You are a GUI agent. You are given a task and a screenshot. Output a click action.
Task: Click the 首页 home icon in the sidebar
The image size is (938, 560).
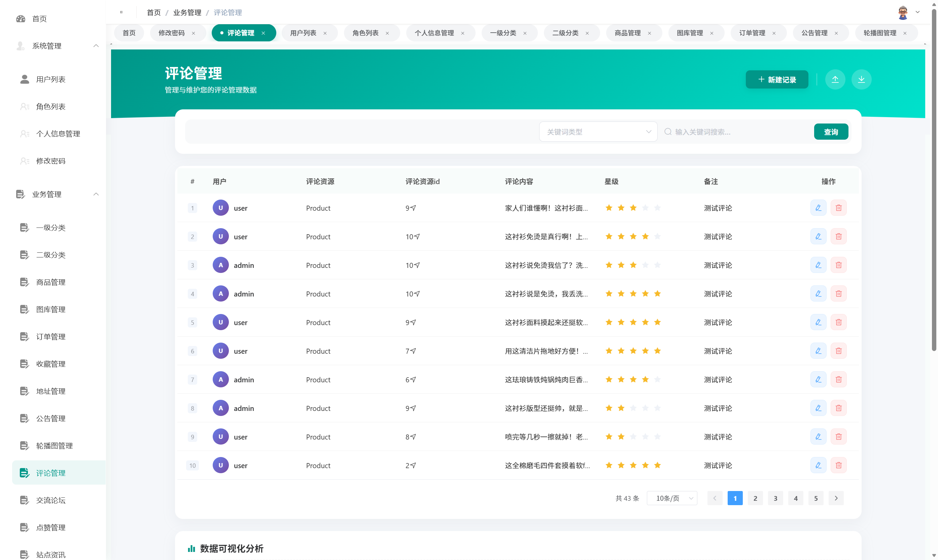[x=21, y=19]
